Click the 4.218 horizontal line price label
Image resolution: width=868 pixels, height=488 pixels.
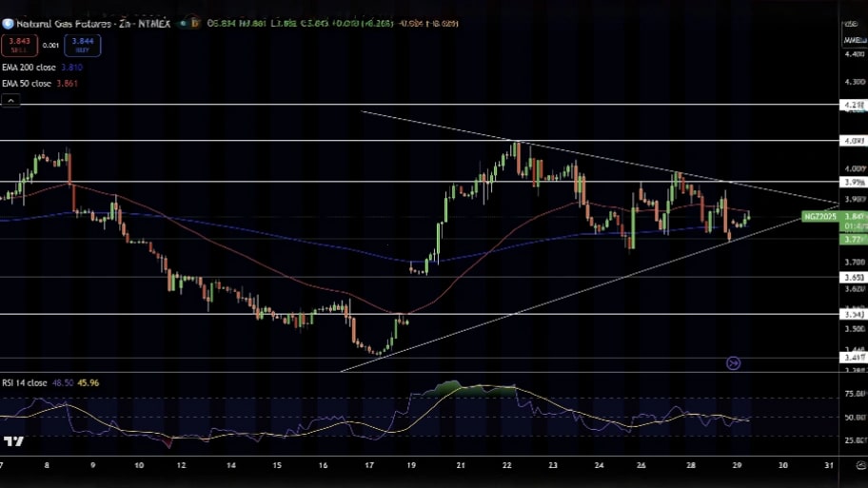(853, 105)
